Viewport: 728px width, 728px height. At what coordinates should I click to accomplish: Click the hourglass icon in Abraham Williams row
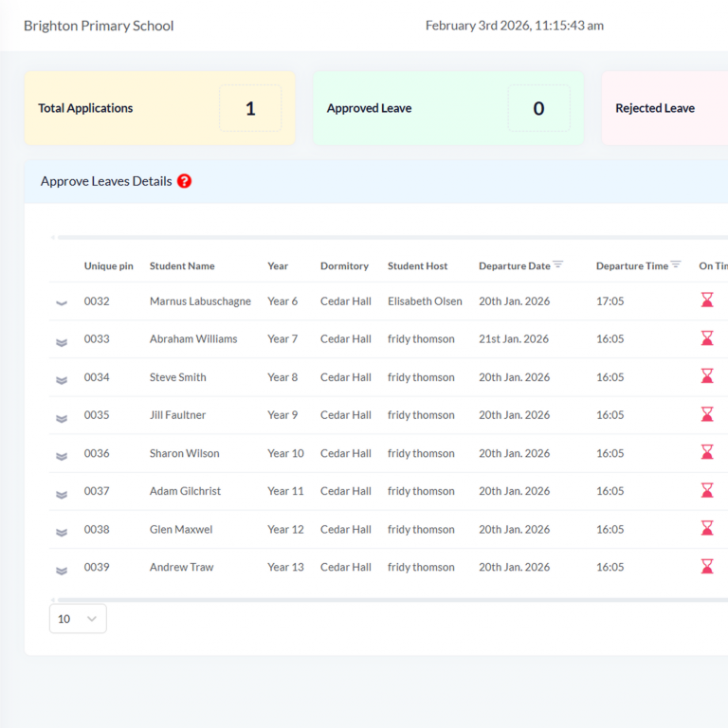point(707,338)
